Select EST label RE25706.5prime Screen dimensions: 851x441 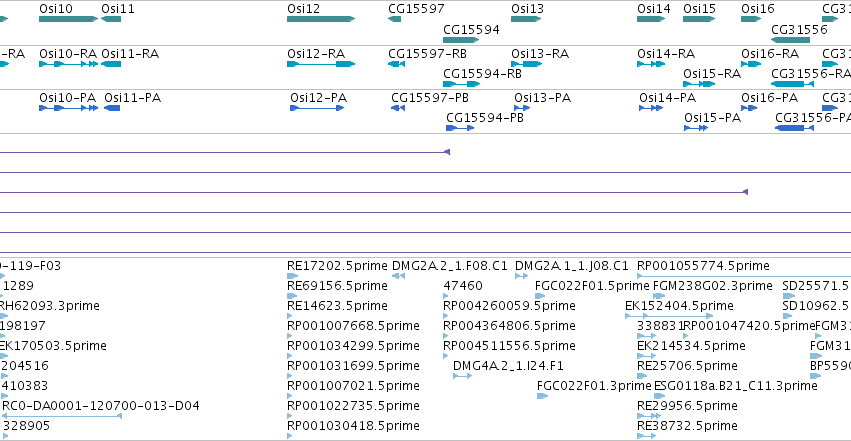point(687,366)
